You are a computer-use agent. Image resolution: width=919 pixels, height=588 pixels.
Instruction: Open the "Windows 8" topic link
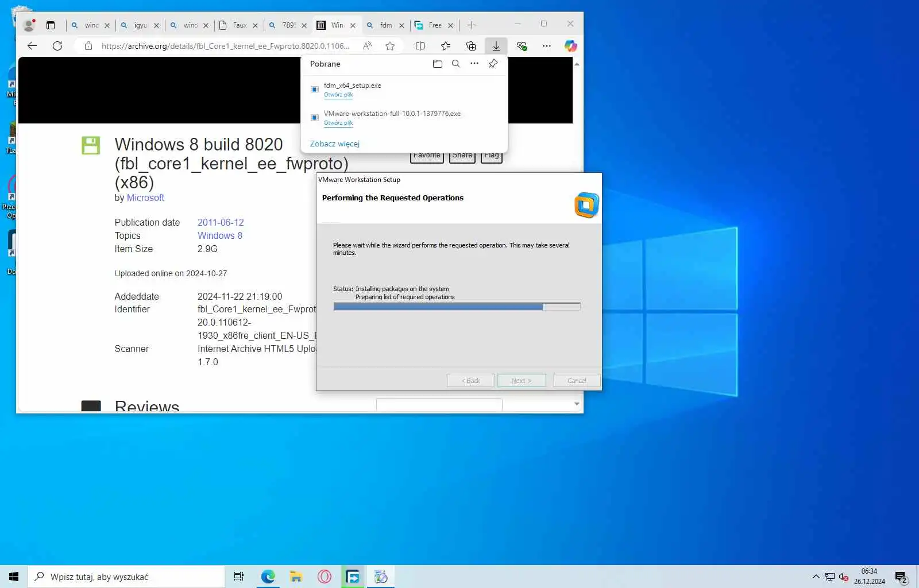click(x=220, y=235)
